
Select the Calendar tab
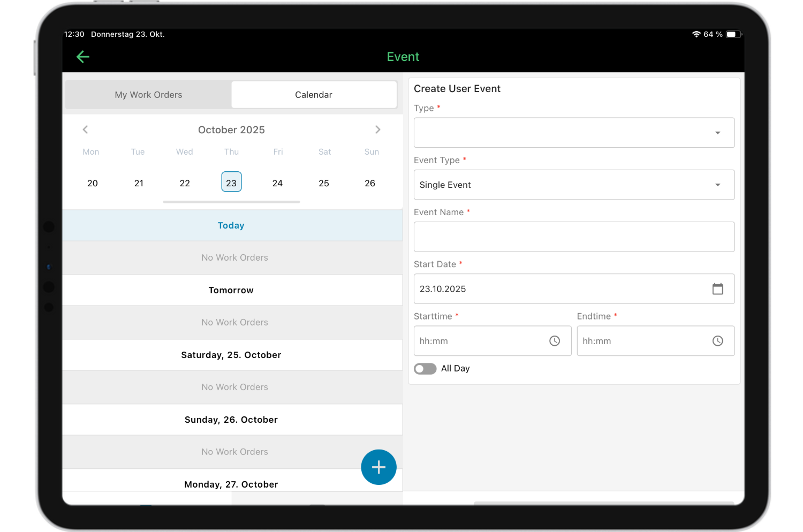314,95
